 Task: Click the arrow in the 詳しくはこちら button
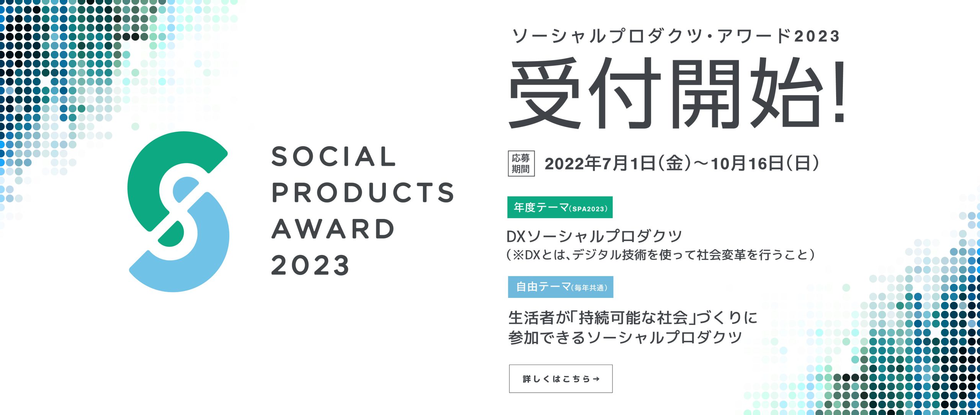(596, 379)
